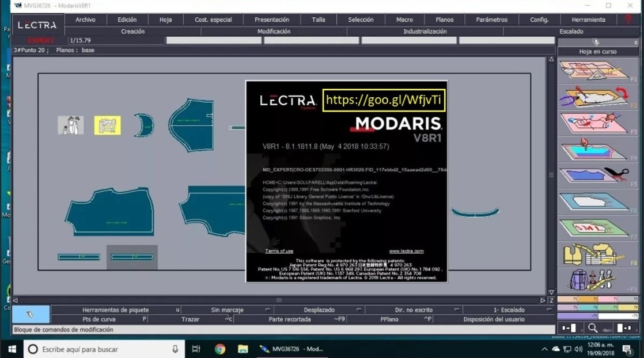Toggle Parte recortada option
The height and width of the screenshot is (358, 644).
pos(290,319)
